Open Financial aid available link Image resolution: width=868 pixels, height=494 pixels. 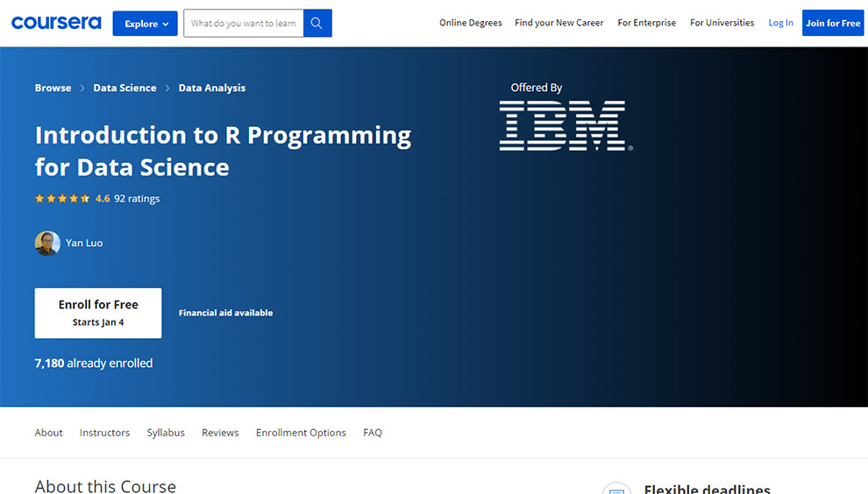click(x=226, y=313)
